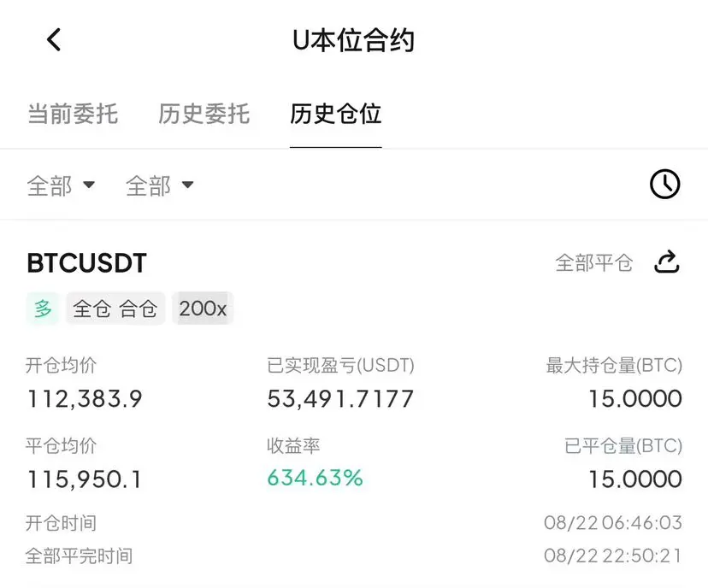Tap the 200x leverage badge

click(203, 309)
